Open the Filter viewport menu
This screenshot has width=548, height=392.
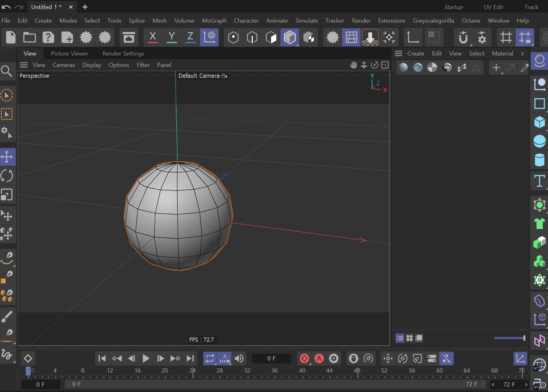(x=143, y=65)
